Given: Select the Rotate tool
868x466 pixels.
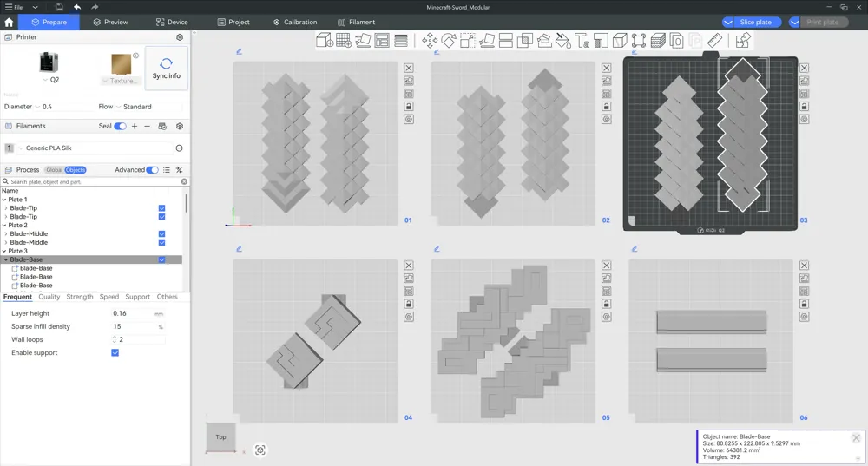Looking at the screenshot, I should point(449,41).
